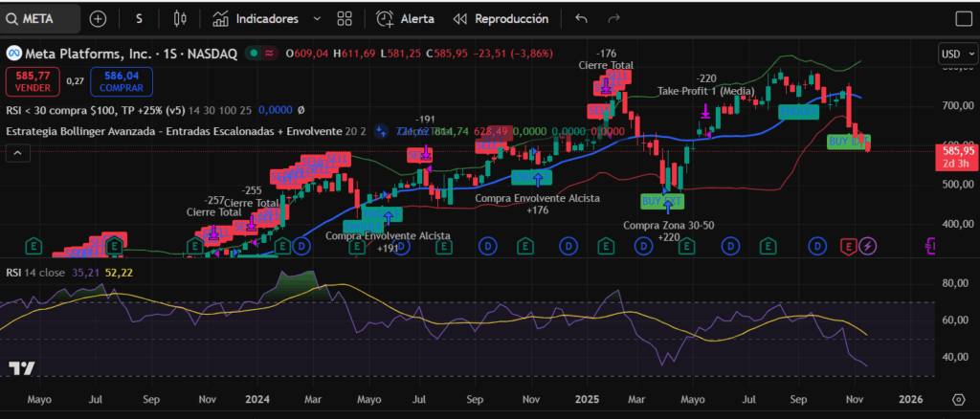Click the redo arrow
The width and height of the screenshot is (980, 419).
[x=613, y=18]
